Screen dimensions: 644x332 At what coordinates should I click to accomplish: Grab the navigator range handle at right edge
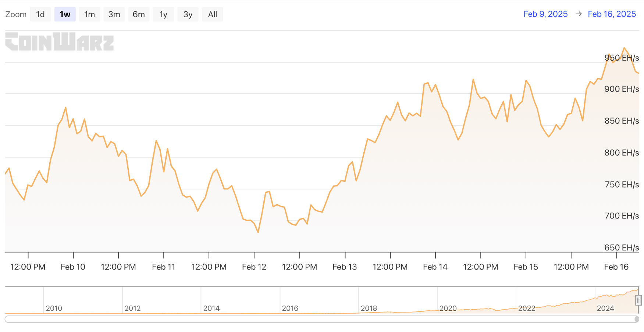coord(638,300)
